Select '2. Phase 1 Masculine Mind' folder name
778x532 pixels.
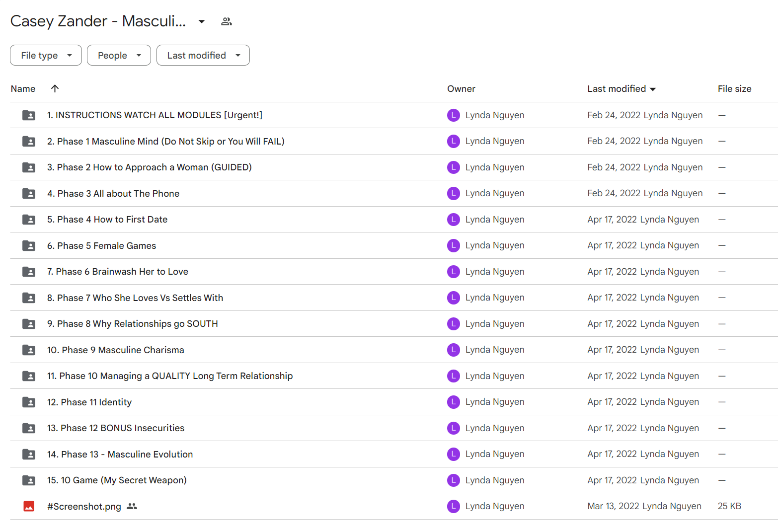click(x=166, y=141)
